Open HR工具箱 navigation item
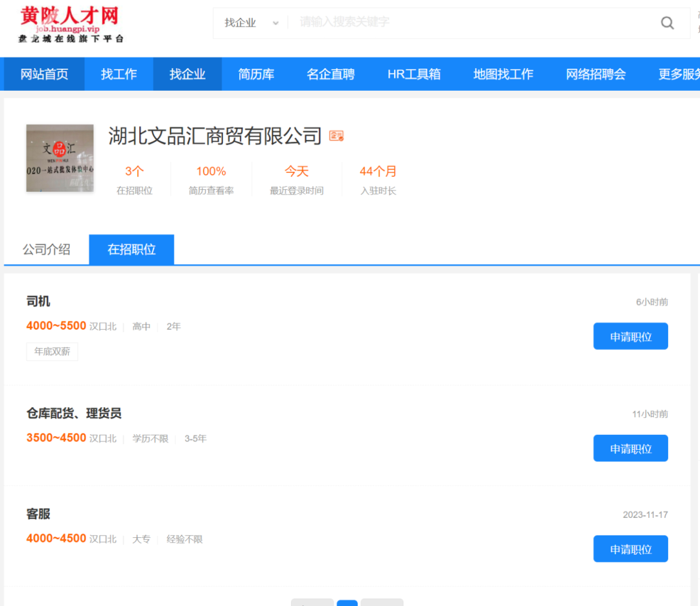The height and width of the screenshot is (606, 700). (x=414, y=74)
